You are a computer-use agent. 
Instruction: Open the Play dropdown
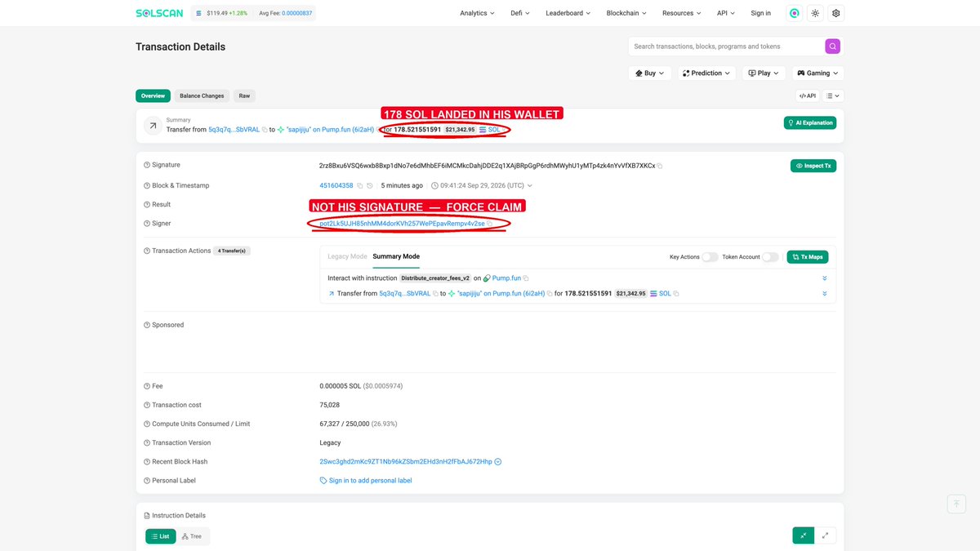point(764,73)
